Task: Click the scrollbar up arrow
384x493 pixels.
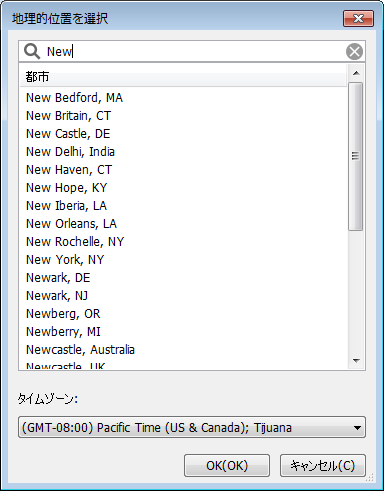Action: (356, 73)
